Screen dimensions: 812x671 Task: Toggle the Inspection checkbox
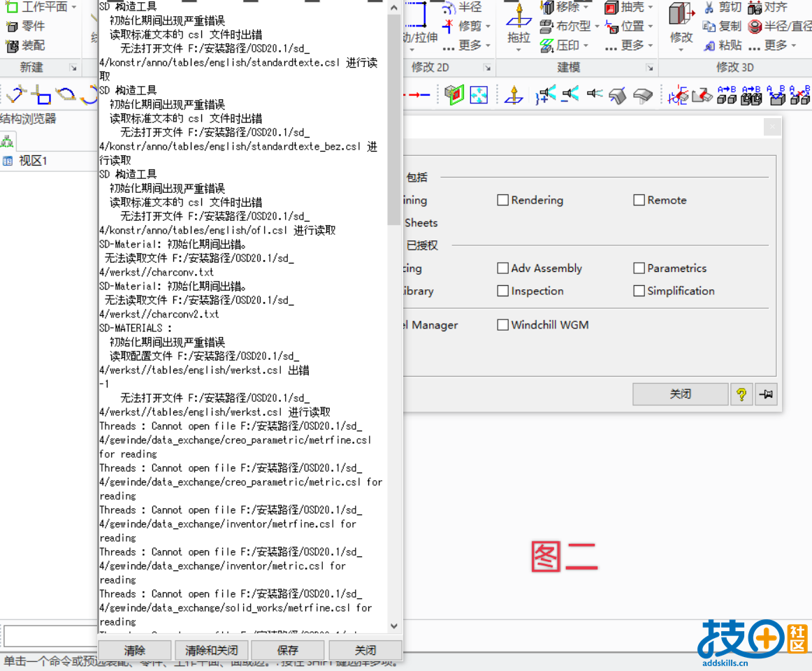[502, 291]
